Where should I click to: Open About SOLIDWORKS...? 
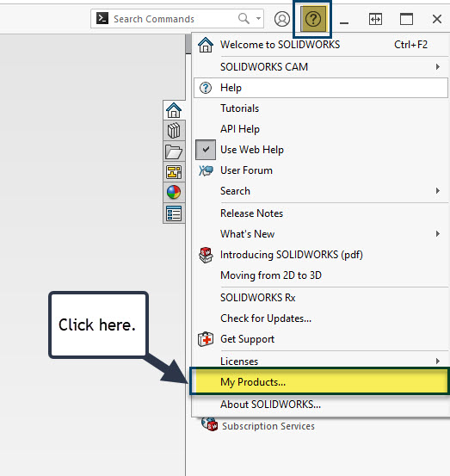tap(321, 405)
